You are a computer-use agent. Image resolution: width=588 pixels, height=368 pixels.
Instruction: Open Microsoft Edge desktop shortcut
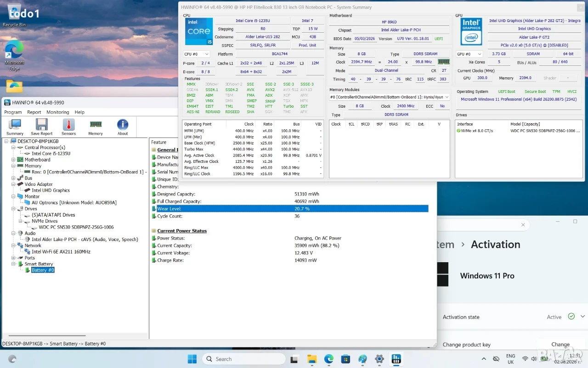point(14,56)
